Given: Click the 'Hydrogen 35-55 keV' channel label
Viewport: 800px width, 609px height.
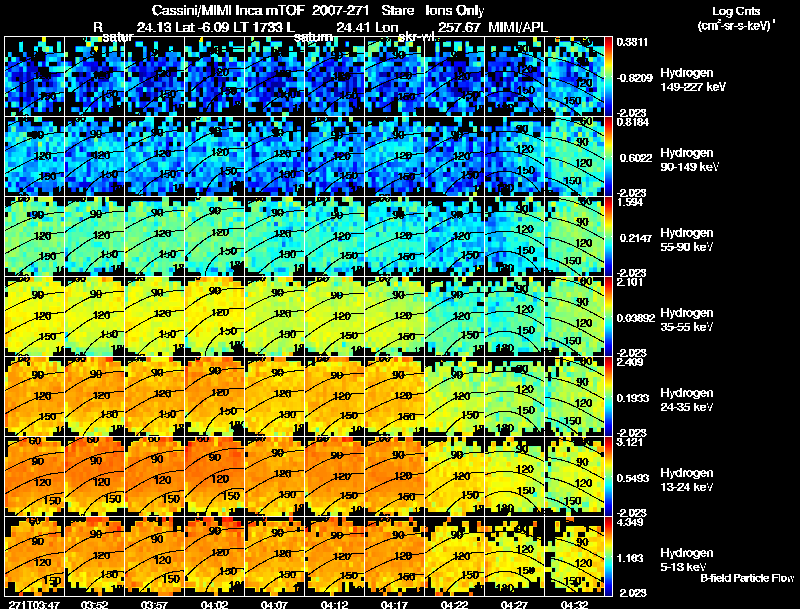Looking at the screenshot, I should [687, 320].
